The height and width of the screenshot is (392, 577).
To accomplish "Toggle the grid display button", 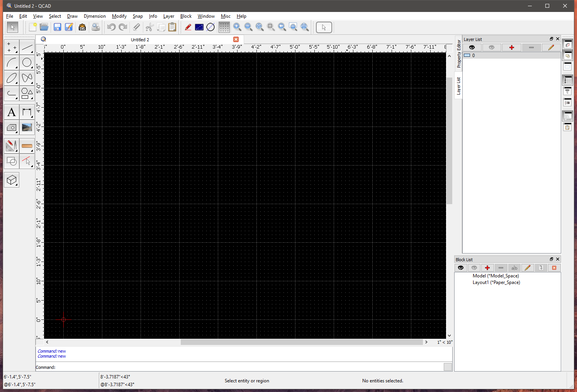I will point(224,27).
